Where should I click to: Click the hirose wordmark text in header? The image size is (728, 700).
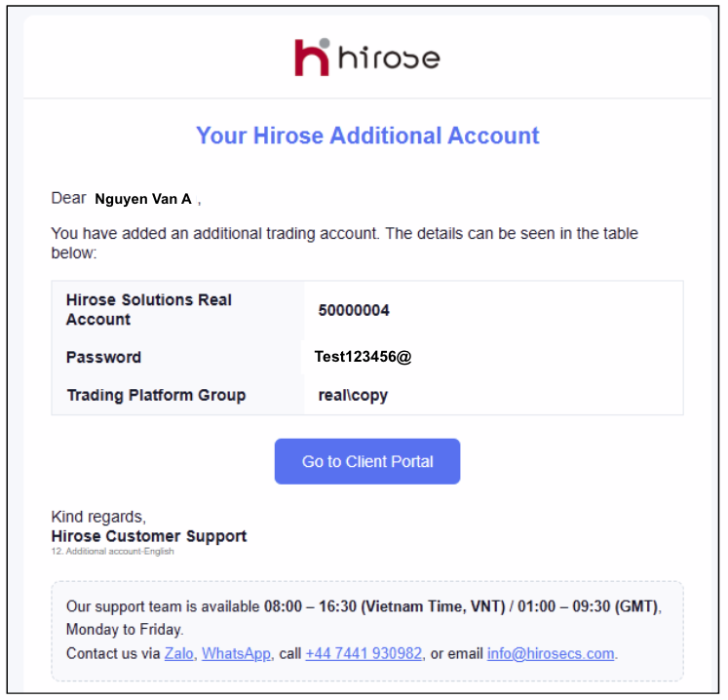tap(389, 58)
